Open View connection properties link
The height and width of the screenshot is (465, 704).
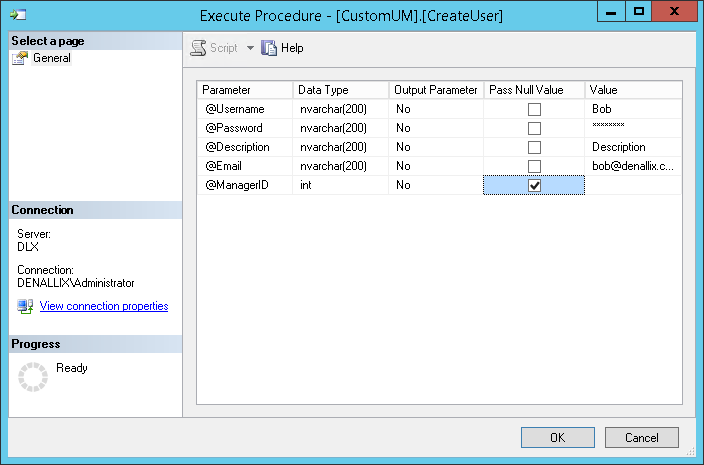[x=103, y=306]
